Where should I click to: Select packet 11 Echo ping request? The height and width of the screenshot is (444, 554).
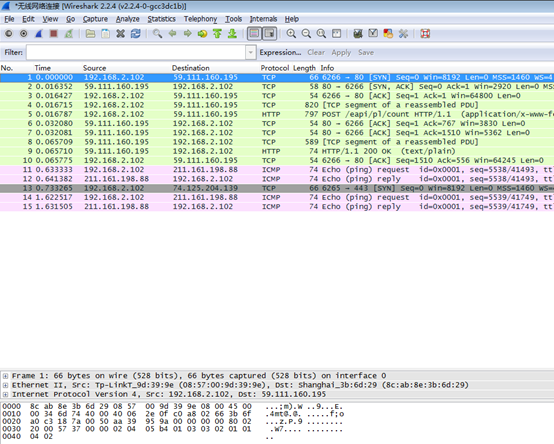pos(277,170)
